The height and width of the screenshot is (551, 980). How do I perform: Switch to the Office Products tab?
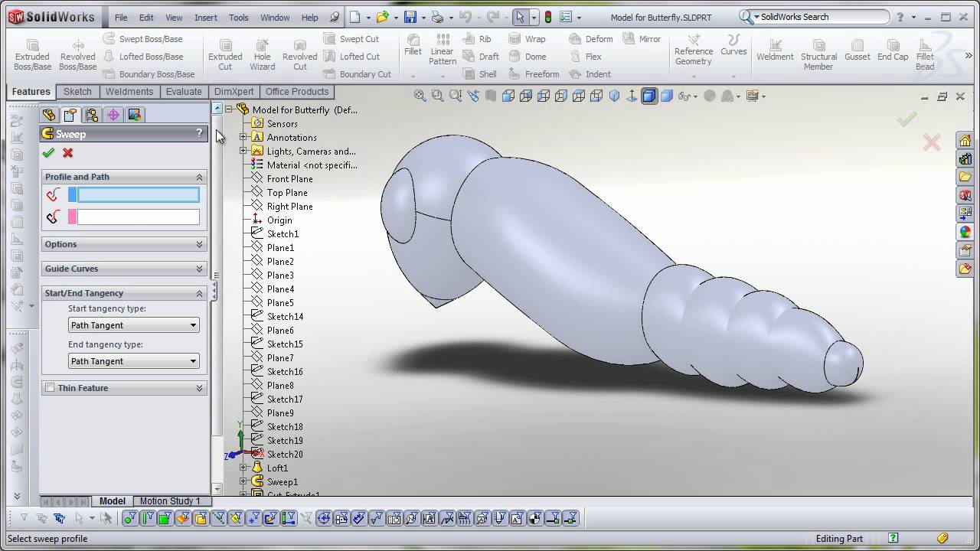point(297,92)
